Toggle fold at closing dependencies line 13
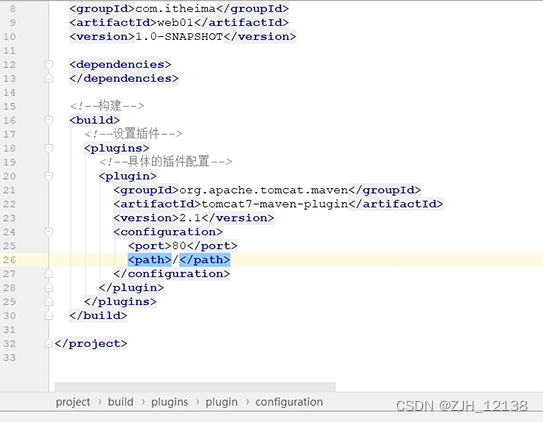Viewport: 543px width, 422px height. point(49,78)
